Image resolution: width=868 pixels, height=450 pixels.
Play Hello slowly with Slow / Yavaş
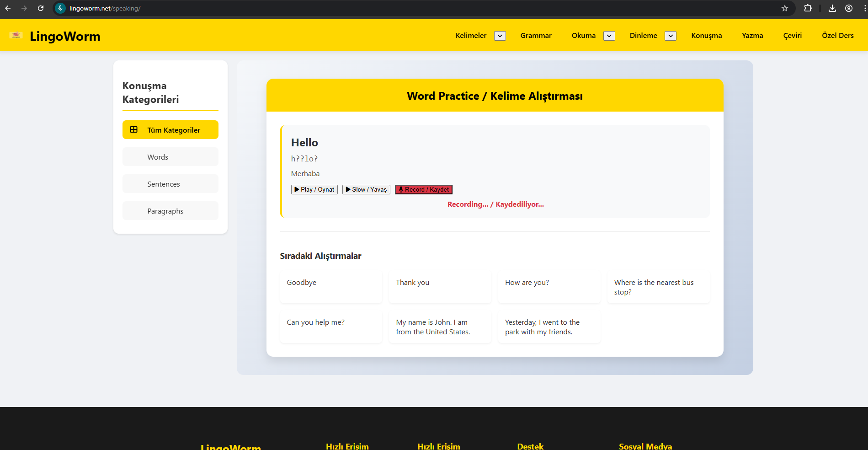pos(366,189)
